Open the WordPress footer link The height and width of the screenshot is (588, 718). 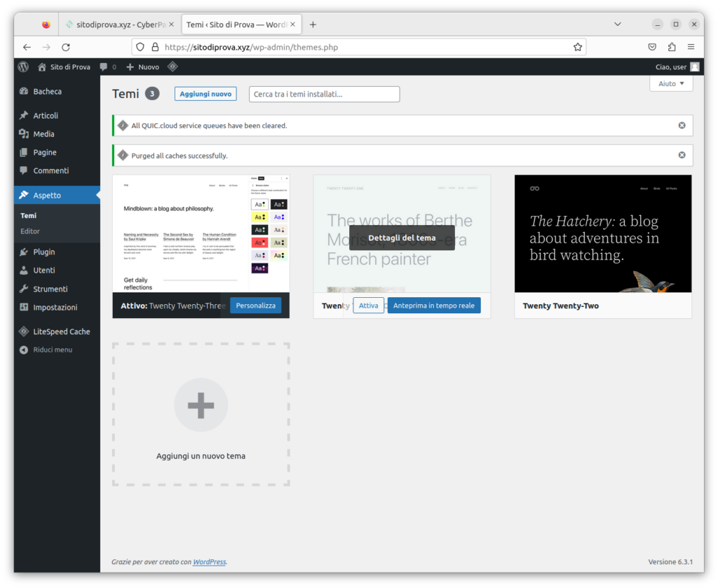[209, 562]
